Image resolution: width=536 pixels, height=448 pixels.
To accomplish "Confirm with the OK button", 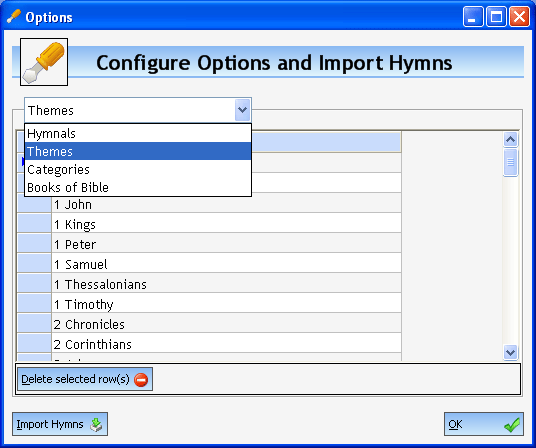I will (x=484, y=424).
